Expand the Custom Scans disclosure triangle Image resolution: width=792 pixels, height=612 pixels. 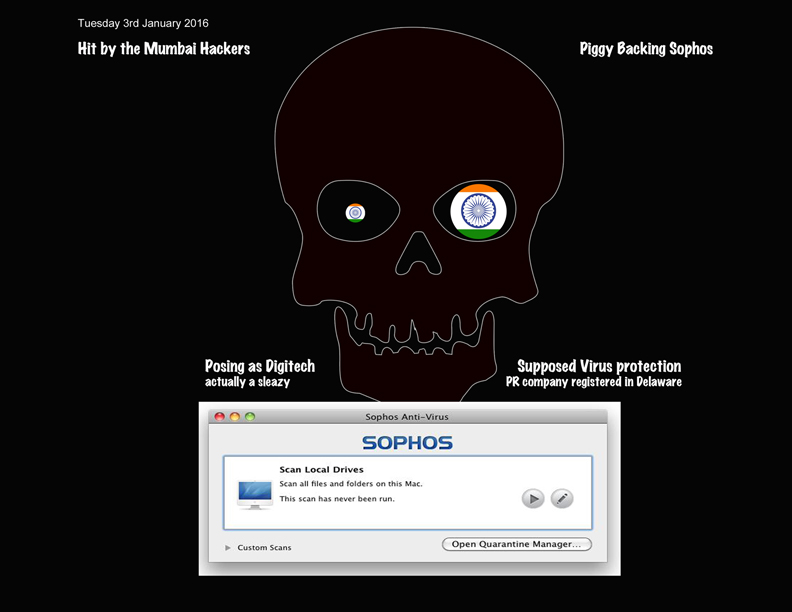[x=228, y=548]
